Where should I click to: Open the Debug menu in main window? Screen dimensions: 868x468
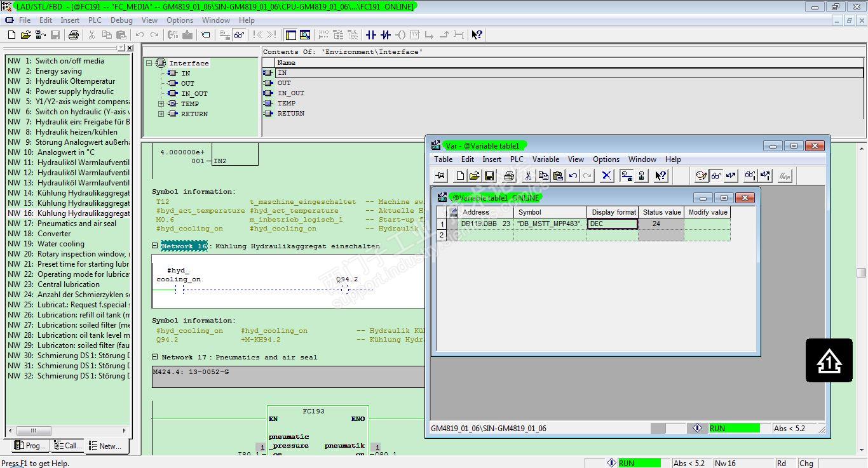121,20
